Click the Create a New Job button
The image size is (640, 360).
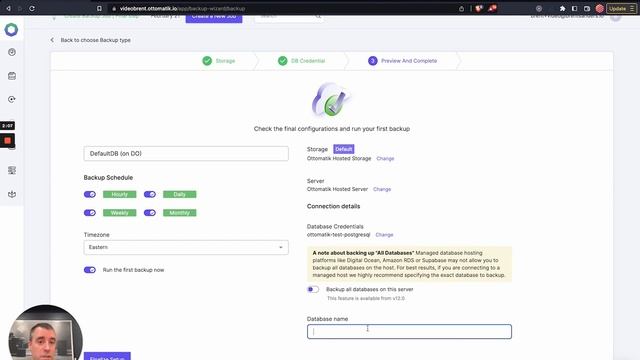[x=214, y=18]
